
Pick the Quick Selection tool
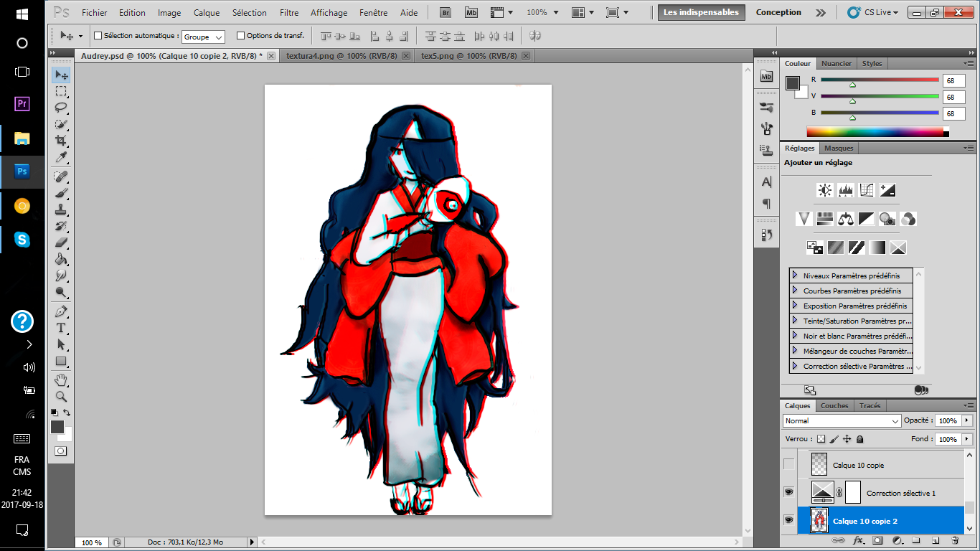(x=61, y=124)
